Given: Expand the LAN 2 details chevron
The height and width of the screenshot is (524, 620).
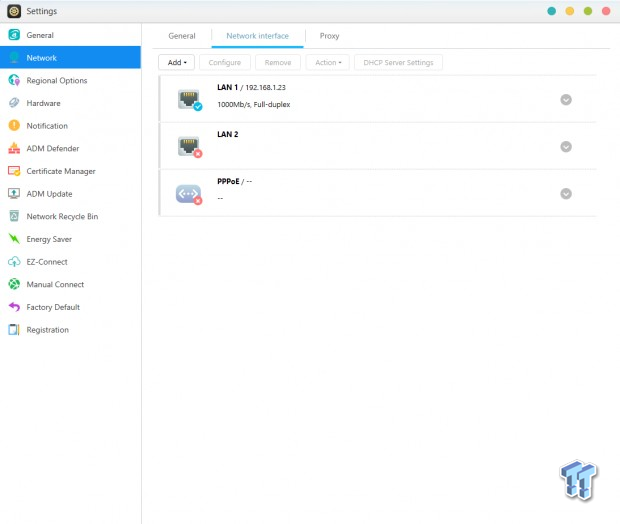Looking at the screenshot, I should click(x=566, y=147).
